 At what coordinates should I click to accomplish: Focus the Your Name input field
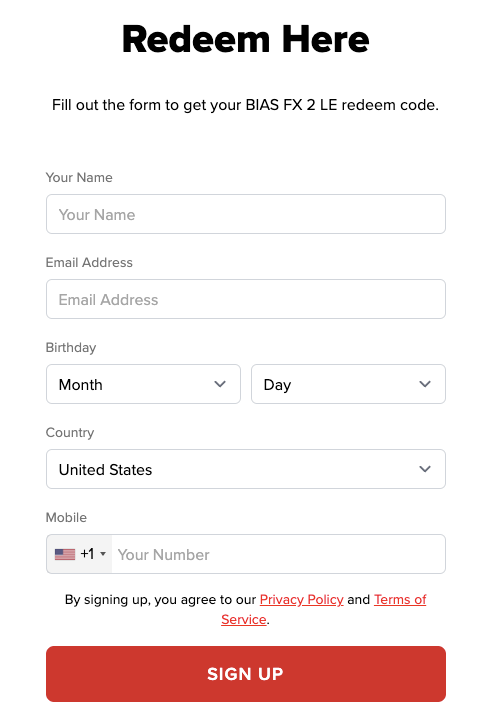(246, 214)
